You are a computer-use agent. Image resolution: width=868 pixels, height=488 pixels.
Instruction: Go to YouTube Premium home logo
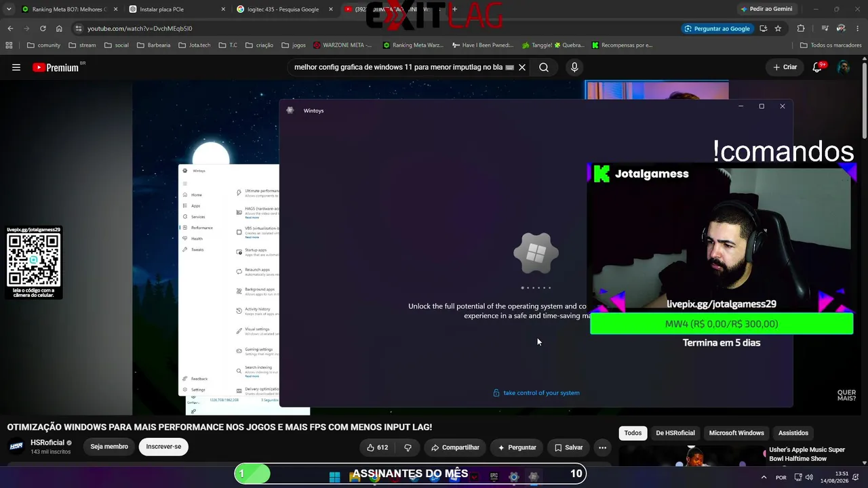56,67
